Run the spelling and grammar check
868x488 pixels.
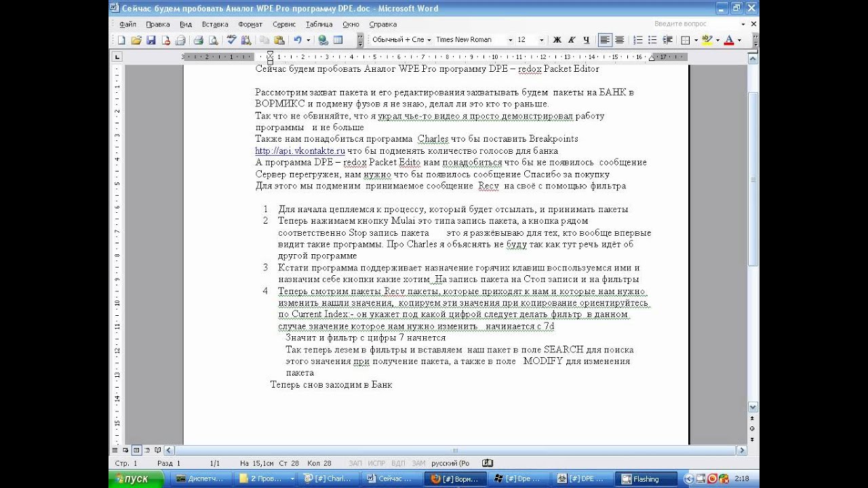[x=232, y=40]
